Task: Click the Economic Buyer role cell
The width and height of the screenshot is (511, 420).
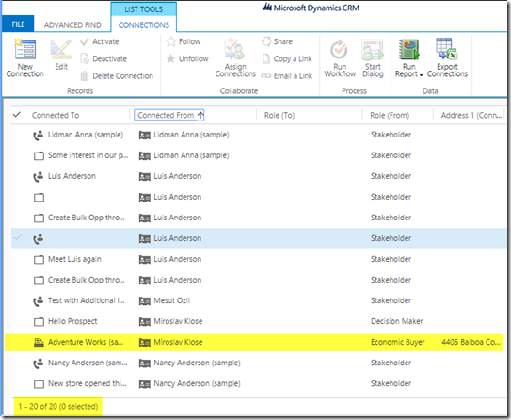Action: [x=397, y=342]
